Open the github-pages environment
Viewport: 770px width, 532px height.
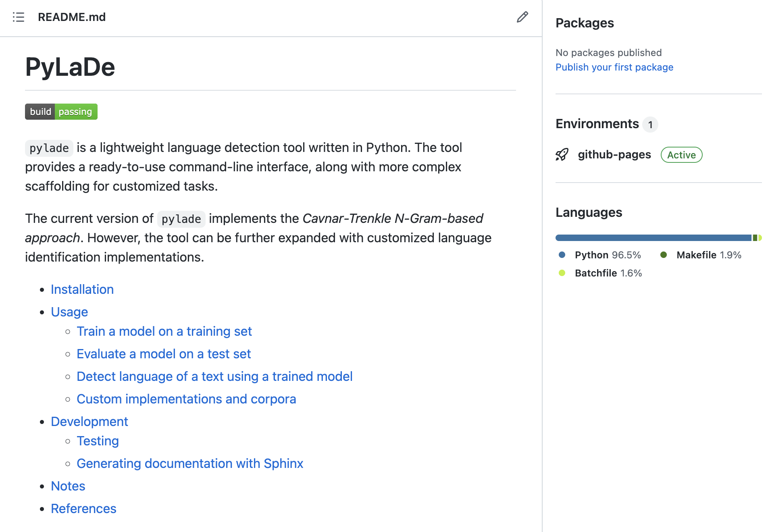click(x=614, y=155)
